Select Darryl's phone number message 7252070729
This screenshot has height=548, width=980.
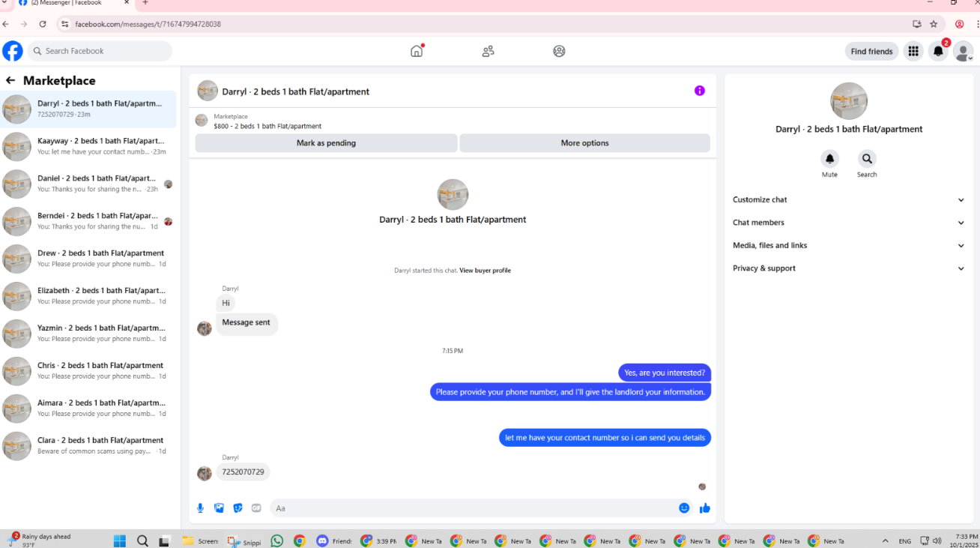pyautogui.click(x=244, y=472)
